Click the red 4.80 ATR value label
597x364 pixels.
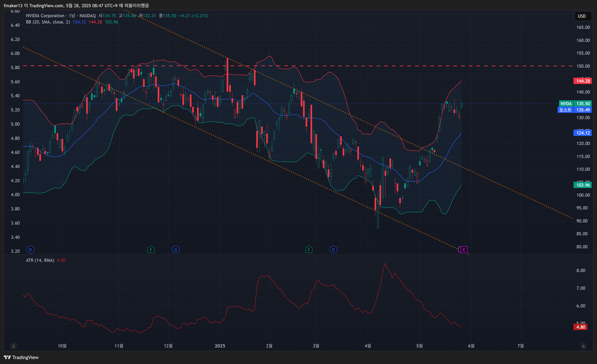pos(580,327)
